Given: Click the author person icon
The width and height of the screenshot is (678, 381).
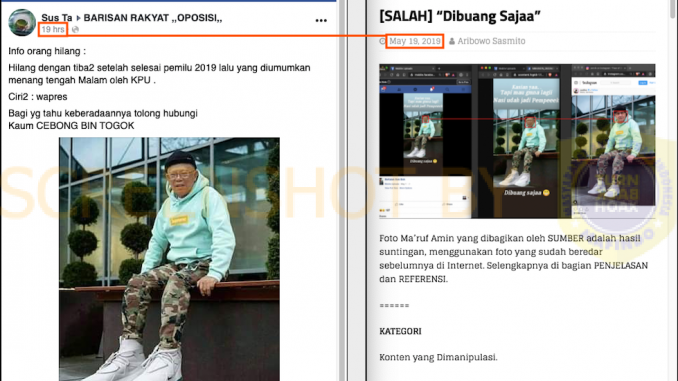Looking at the screenshot, I should [452, 41].
